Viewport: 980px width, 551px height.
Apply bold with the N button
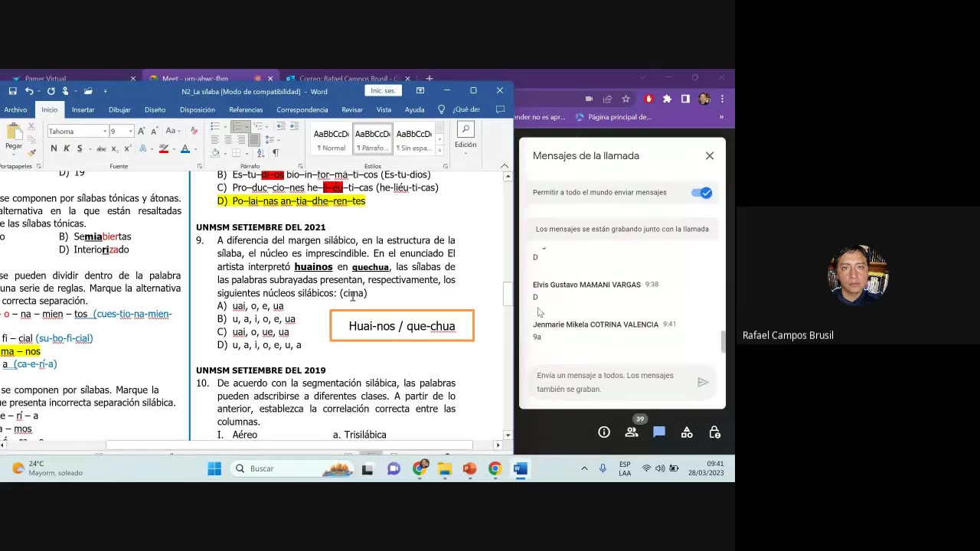(x=54, y=148)
